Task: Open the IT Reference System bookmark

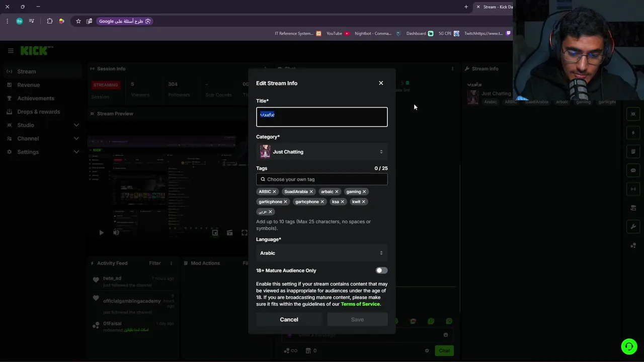Action: pos(298,34)
